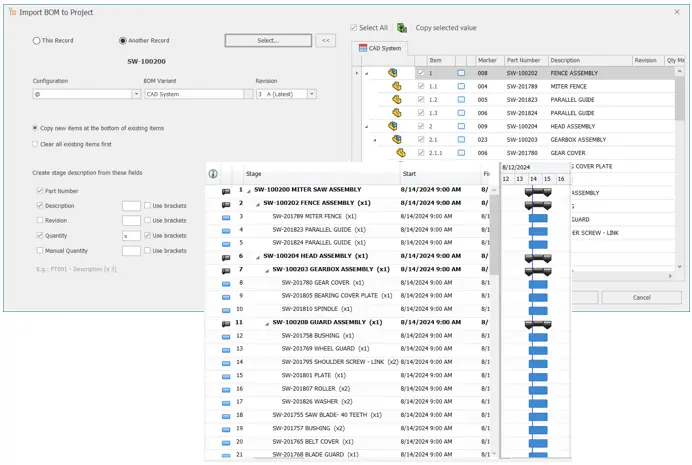Screen dimensions: 692x465
Task: Toggle the Select All checkbox
Action: (355, 28)
